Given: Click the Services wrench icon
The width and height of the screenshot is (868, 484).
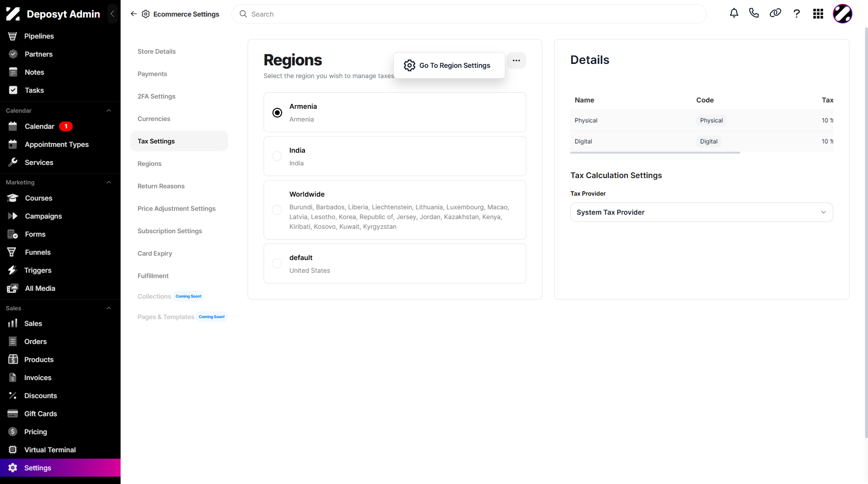Looking at the screenshot, I should 13,162.
